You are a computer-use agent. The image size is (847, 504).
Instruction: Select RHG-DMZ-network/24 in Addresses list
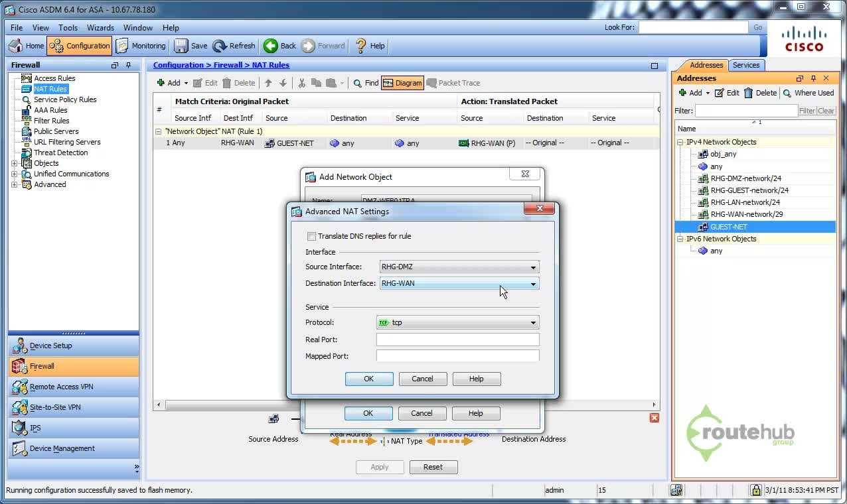pos(745,178)
